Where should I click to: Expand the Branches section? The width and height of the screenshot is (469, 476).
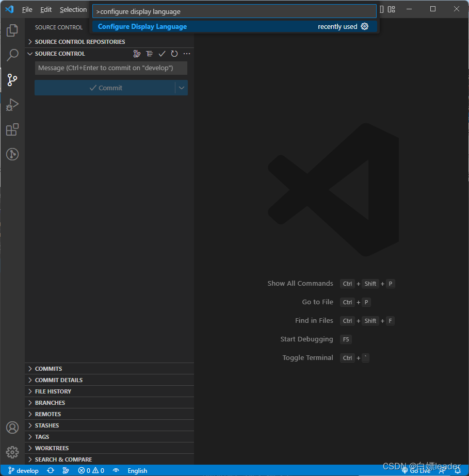pyautogui.click(x=109, y=403)
